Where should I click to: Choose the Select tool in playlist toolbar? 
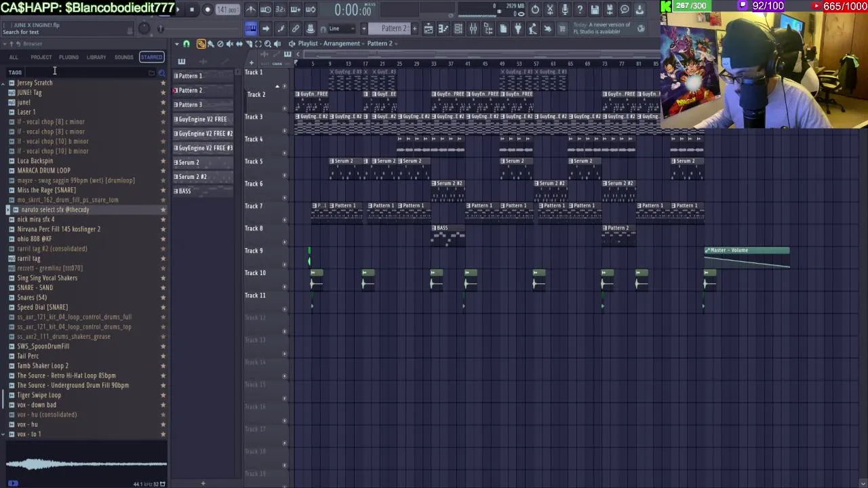258,44
